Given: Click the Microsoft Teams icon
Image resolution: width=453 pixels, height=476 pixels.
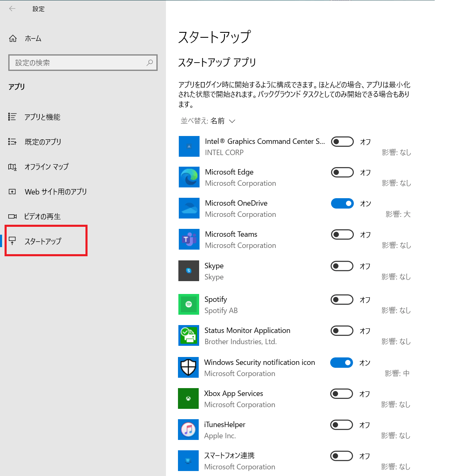Looking at the screenshot, I should click(x=189, y=239).
